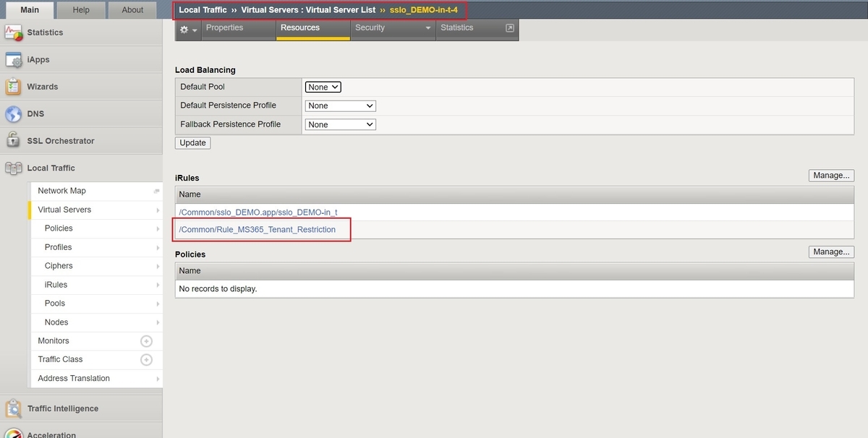Expand Monitors using its plus icon

tap(146, 340)
